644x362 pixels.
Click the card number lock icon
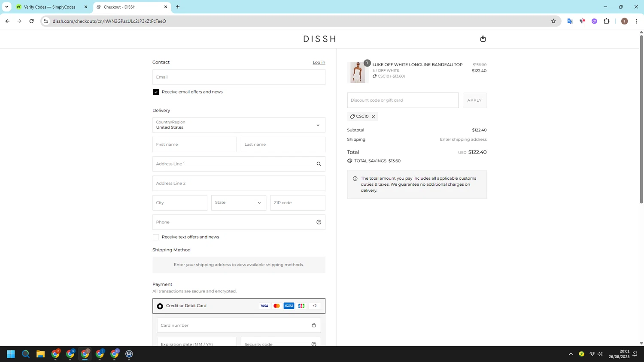coord(314,325)
